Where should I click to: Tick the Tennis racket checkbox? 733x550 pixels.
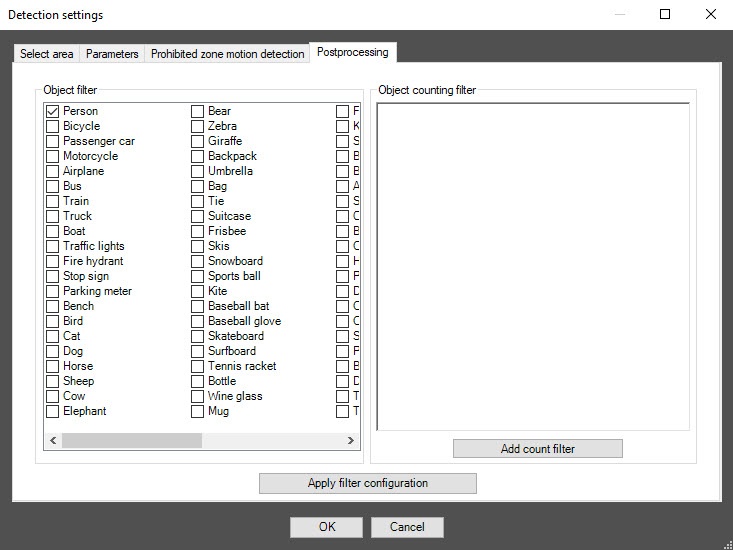click(x=197, y=366)
